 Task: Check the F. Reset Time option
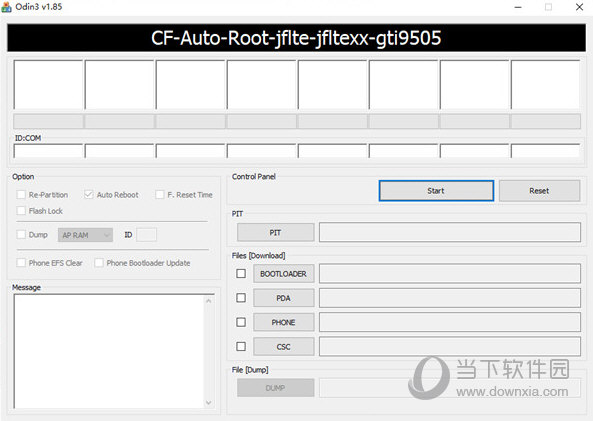click(x=160, y=195)
